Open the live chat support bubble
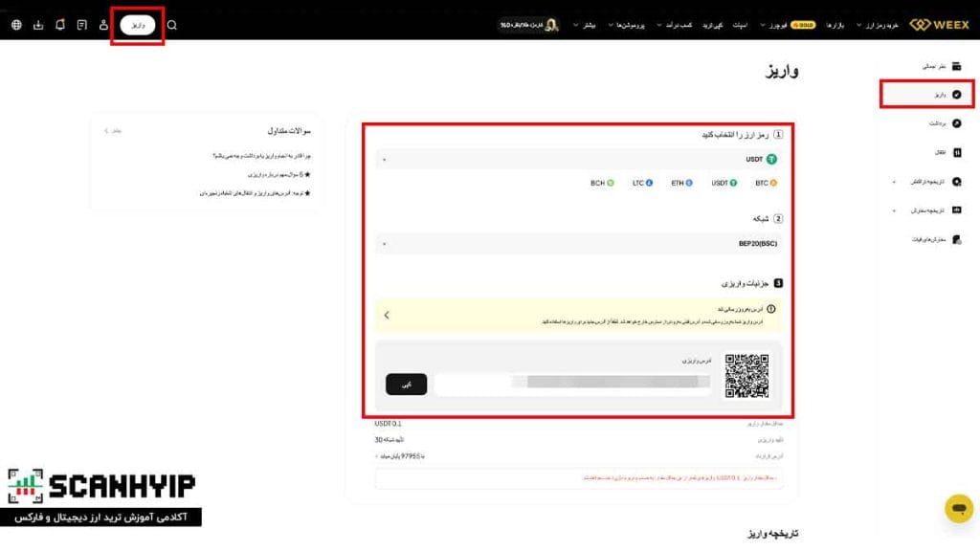Viewport: 980px width, 551px height. tap(959, 509)
